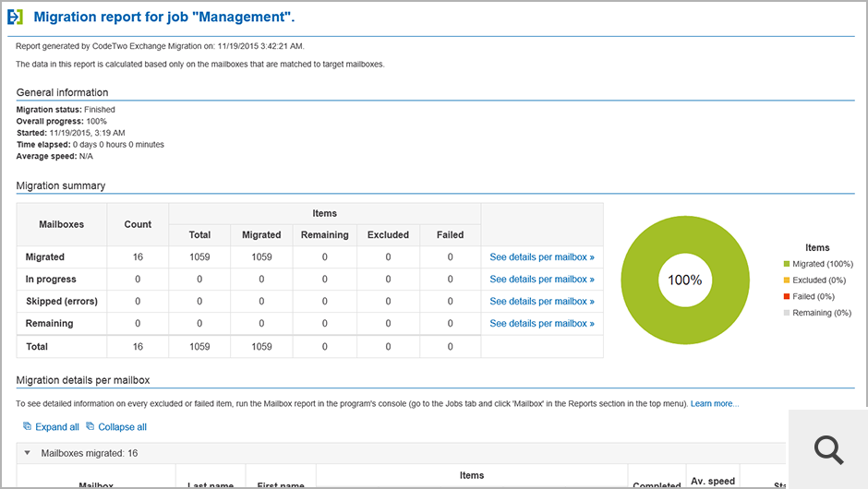Click the 100% label in chart center
Screen dimensions: 868x489
click(x=685, y=280)
